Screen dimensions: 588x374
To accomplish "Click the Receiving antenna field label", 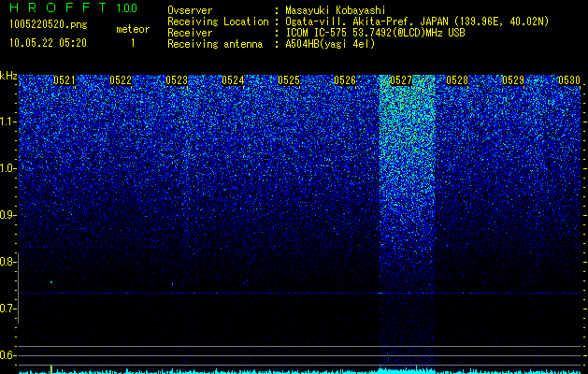I will pyautogui.click(x=215, y=44).
